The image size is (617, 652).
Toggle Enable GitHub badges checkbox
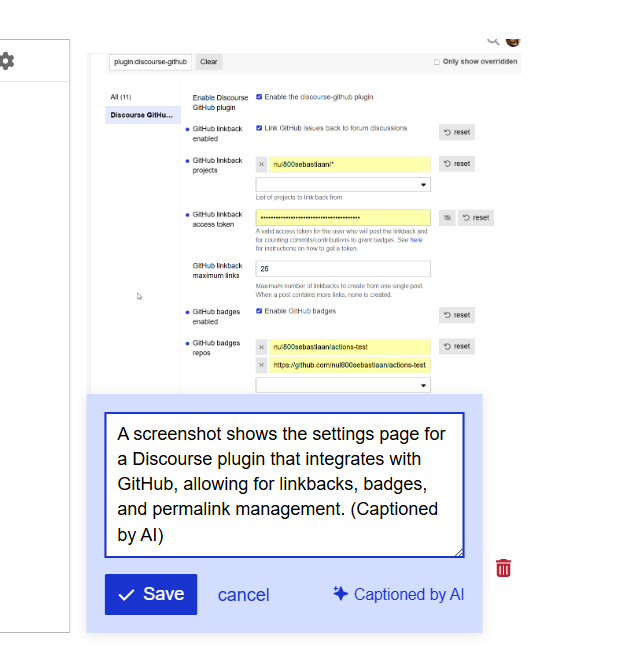(259, 311)
